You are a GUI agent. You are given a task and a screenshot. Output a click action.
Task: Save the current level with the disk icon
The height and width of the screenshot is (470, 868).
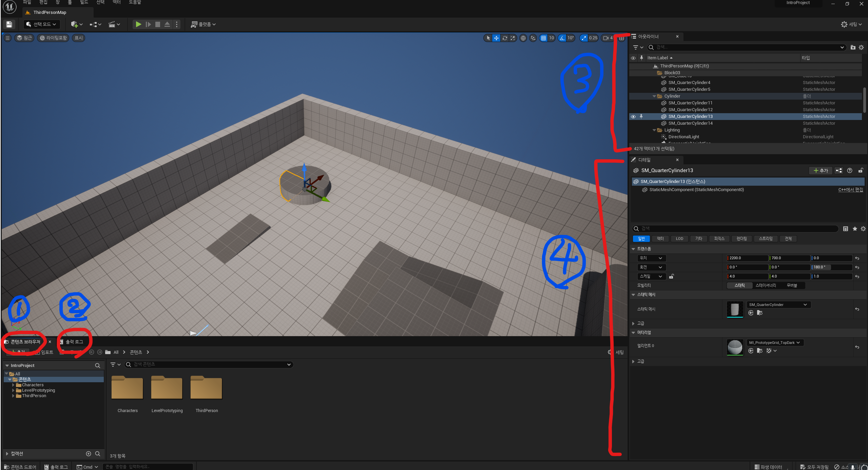coord(9,24)
